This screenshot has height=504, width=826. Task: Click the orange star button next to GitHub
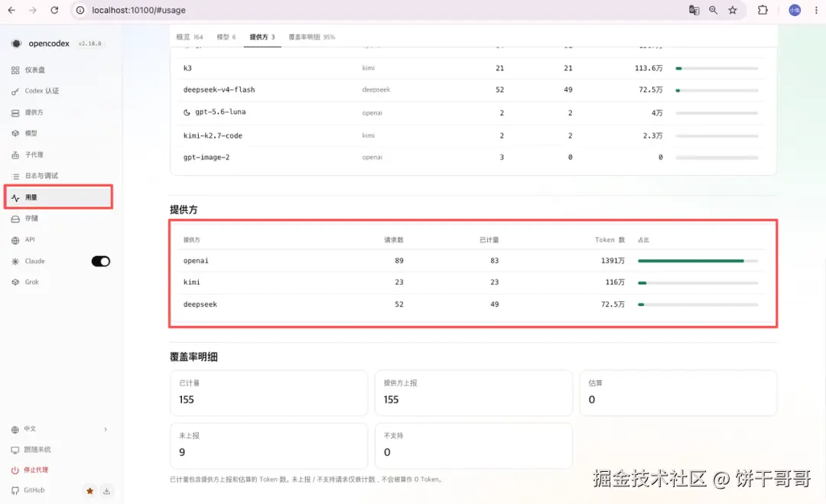tap(90, 491)
